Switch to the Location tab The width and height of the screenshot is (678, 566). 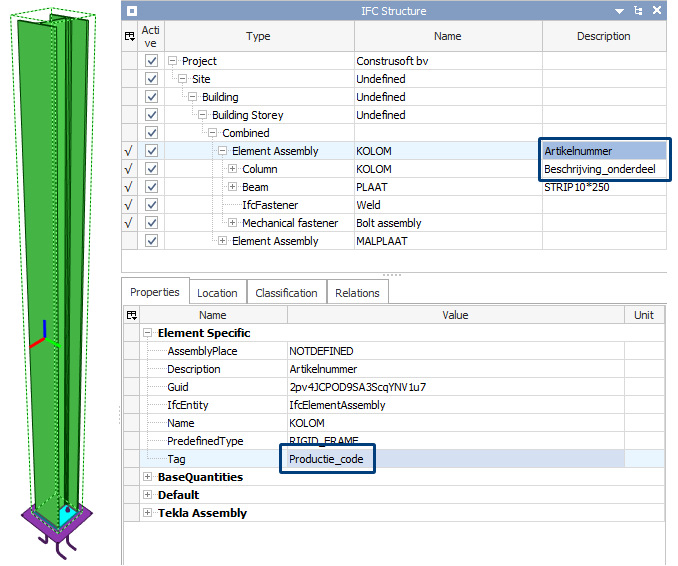click(217, 293)
